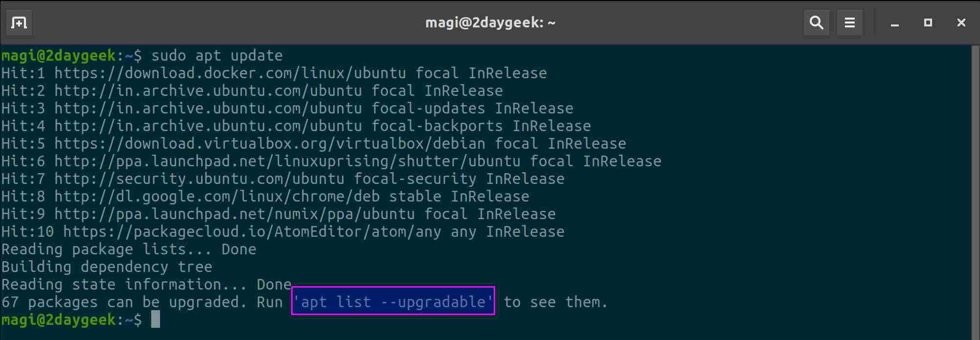
Task: Open the hamburger menu
Action: pos(849,23)
